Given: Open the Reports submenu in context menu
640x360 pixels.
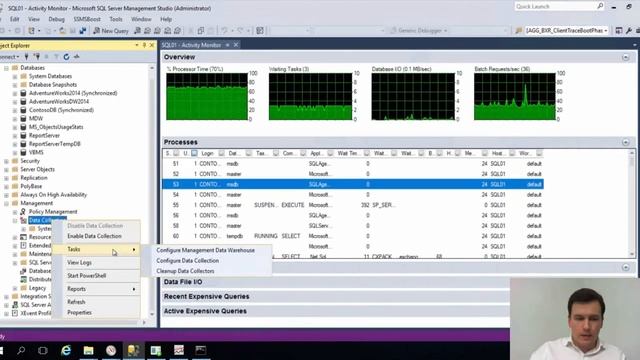Looking at the screenshot, I should (x=96, y=289).
